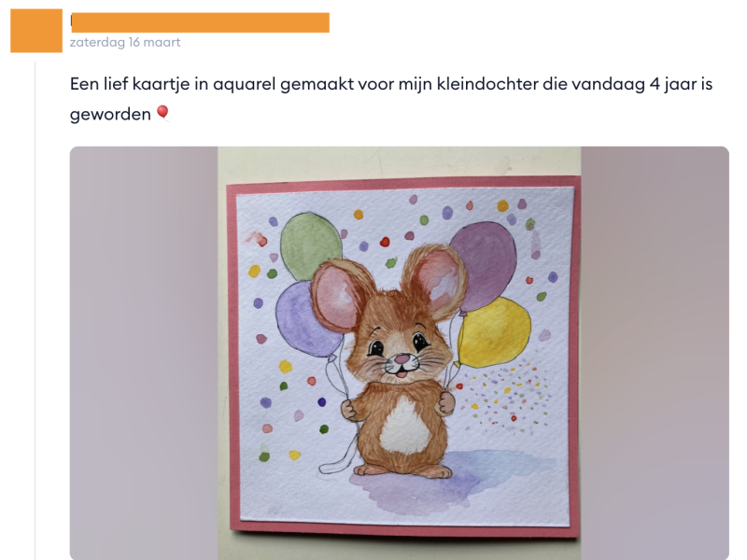Viewport: 747px width, 560px height.
Task: Click the orange profile avatar of the poster
Action: click(x=36, y=31)
